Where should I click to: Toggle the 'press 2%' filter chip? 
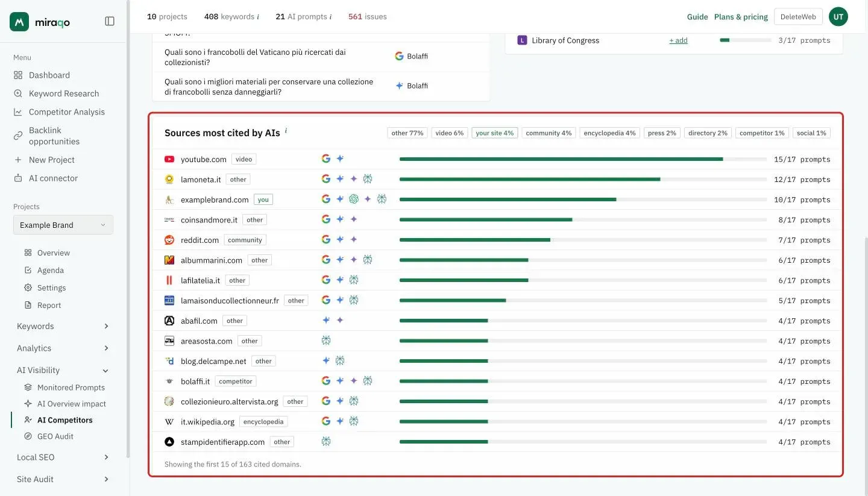662,133
